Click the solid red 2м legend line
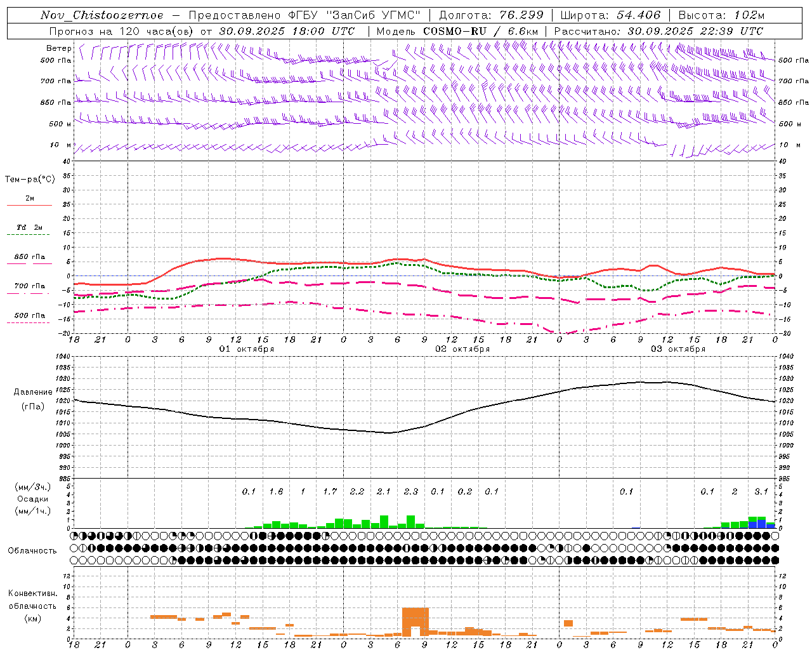Screen dimensions: 812x650 [x=29, y=205]
